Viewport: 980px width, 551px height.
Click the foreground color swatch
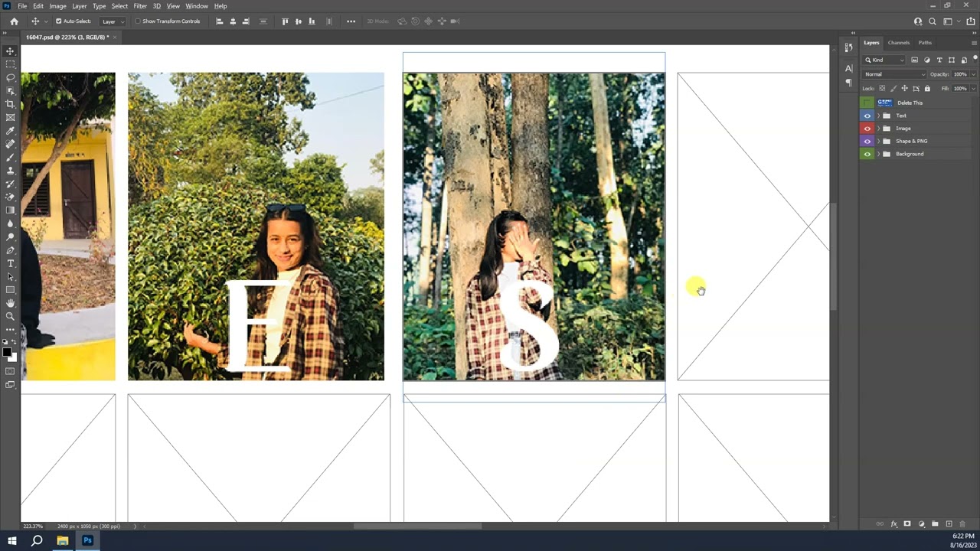click(6, 352)
